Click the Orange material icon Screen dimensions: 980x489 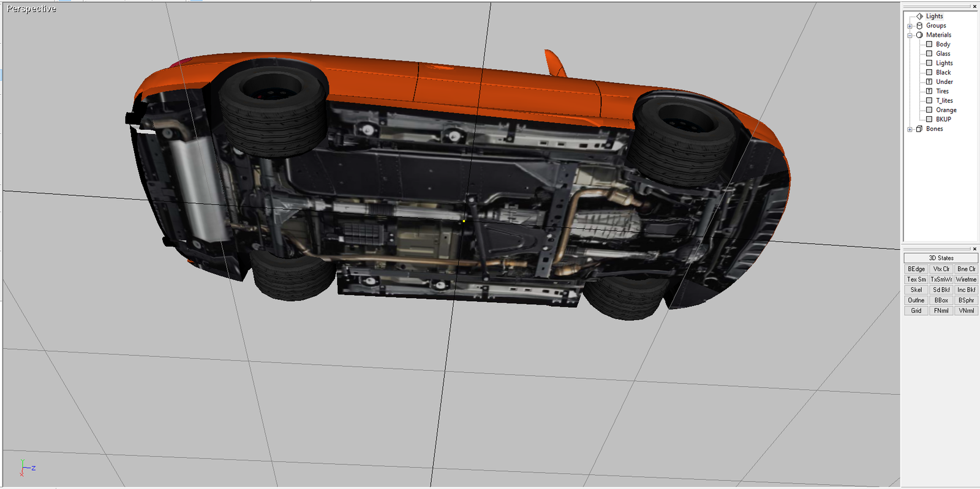click(929, 110)
